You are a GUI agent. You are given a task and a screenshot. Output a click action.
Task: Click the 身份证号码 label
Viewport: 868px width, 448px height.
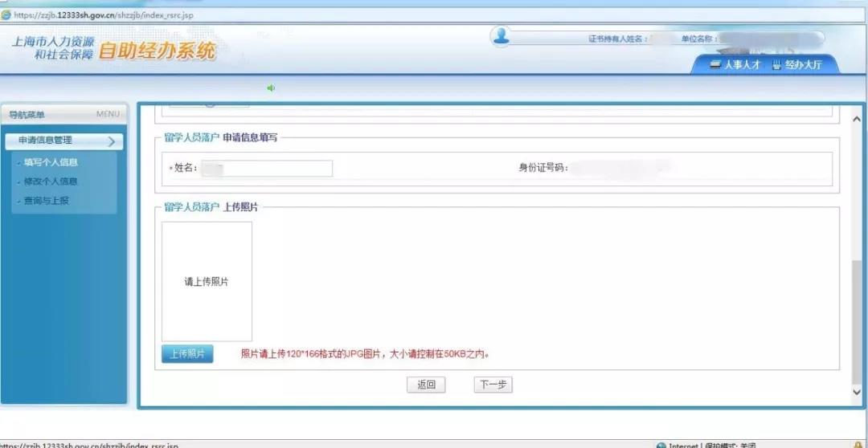point(543,168)
